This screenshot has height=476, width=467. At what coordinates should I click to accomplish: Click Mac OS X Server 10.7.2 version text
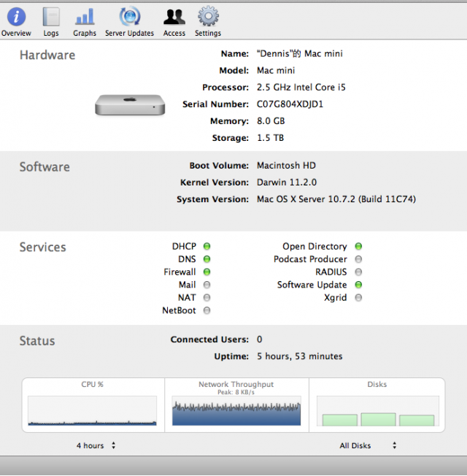pos(336,199)
